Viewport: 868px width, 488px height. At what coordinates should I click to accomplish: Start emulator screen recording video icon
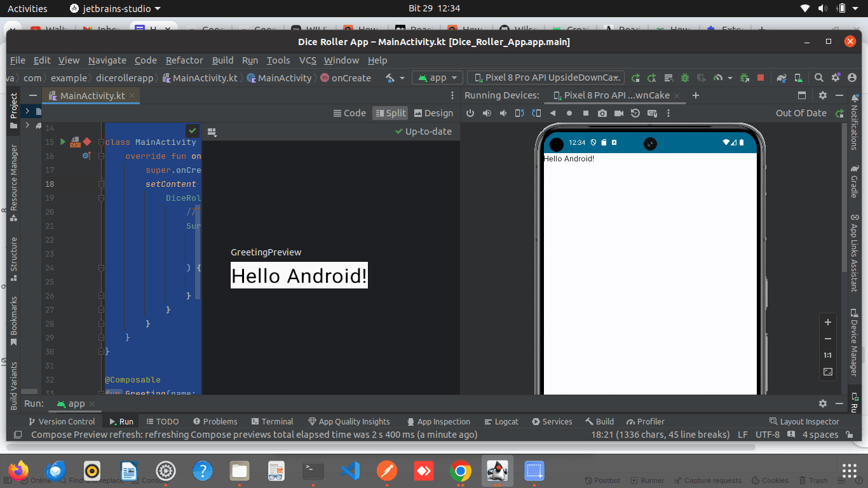pos(619,113)
